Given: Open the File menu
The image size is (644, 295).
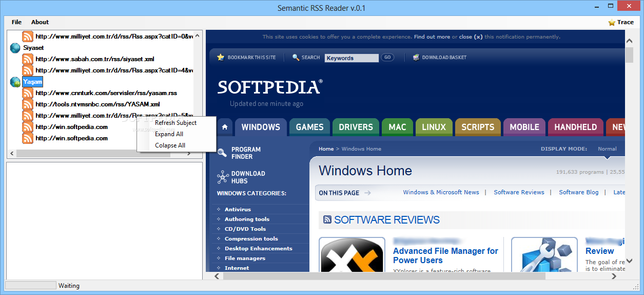Looking at the screenshot, I should pyautogui.click(x=17, y=22).
